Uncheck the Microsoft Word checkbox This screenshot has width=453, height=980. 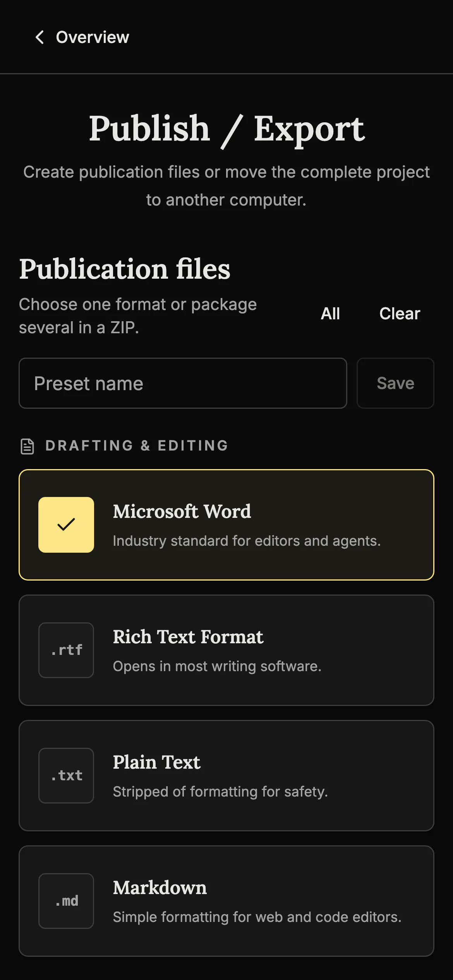click(x=66, y=525)
